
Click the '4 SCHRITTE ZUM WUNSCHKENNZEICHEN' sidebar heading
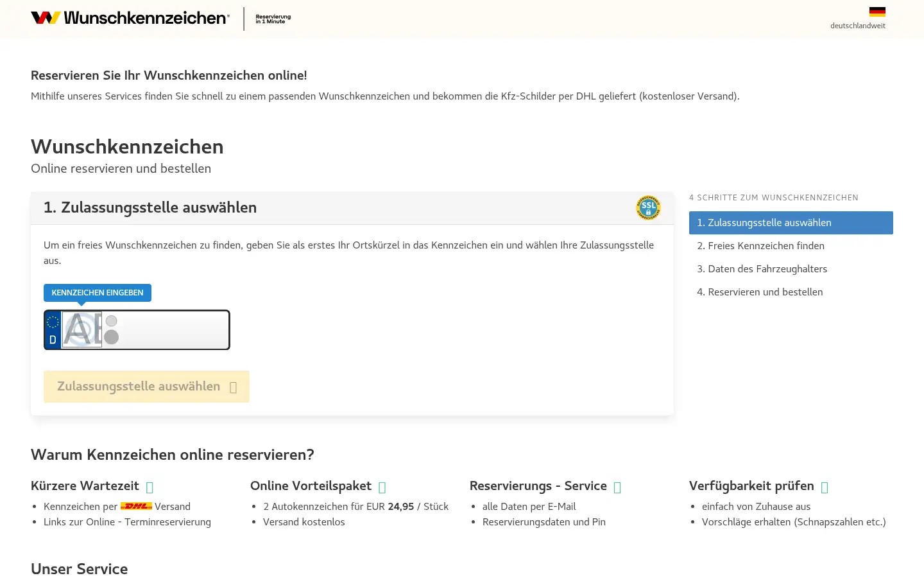click(x=774, y=198)
